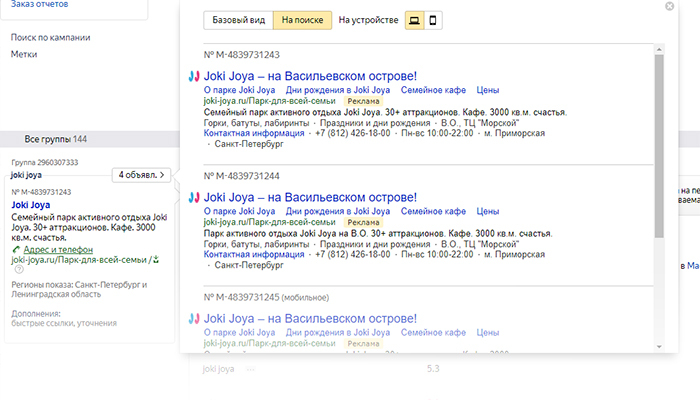Click 'Реклама' label on ad M-4839731243

363,101
